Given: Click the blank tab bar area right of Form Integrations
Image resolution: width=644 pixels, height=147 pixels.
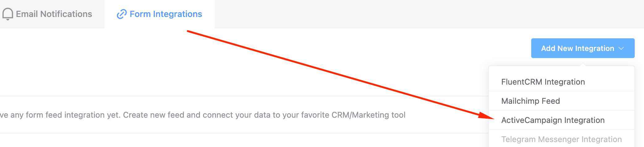Looking at the screenshot, I should coord(429,14).
